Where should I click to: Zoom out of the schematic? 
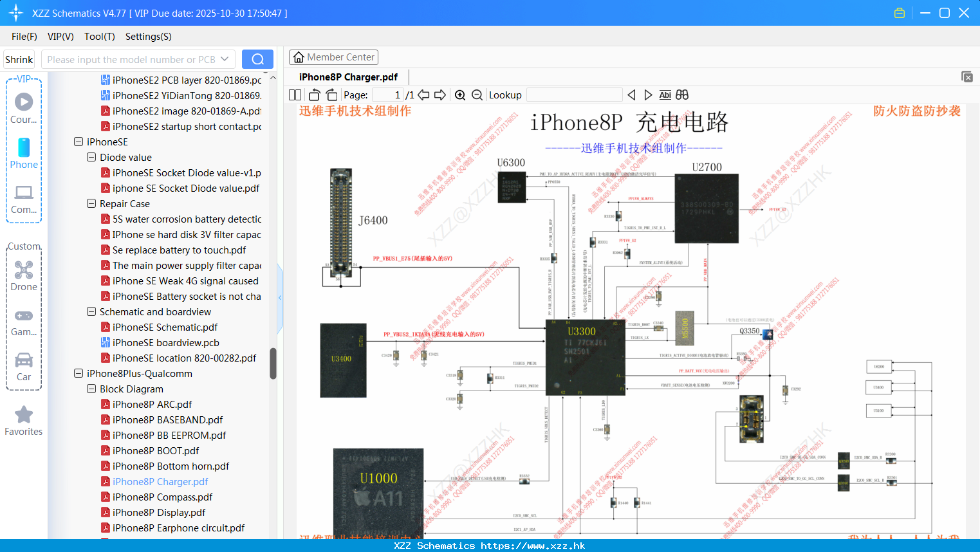coord(477,95)
